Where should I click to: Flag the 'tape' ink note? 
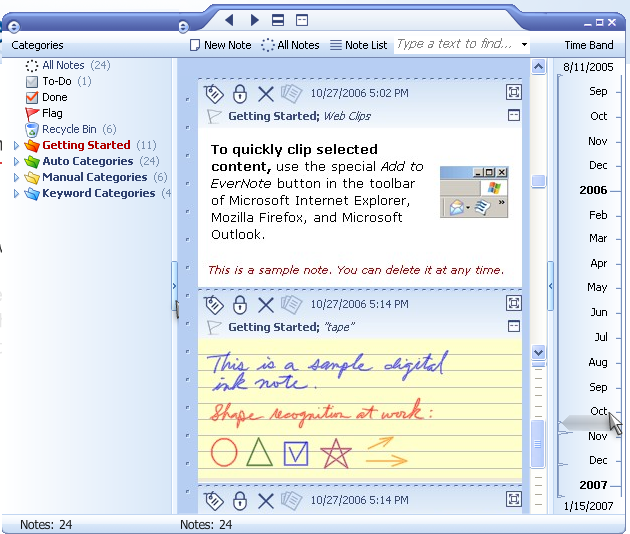coord(213,327)
